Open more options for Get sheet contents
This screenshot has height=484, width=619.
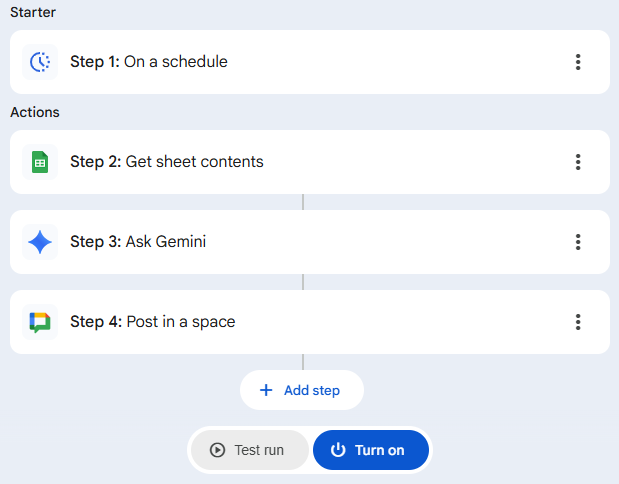[x=578, y=162]
